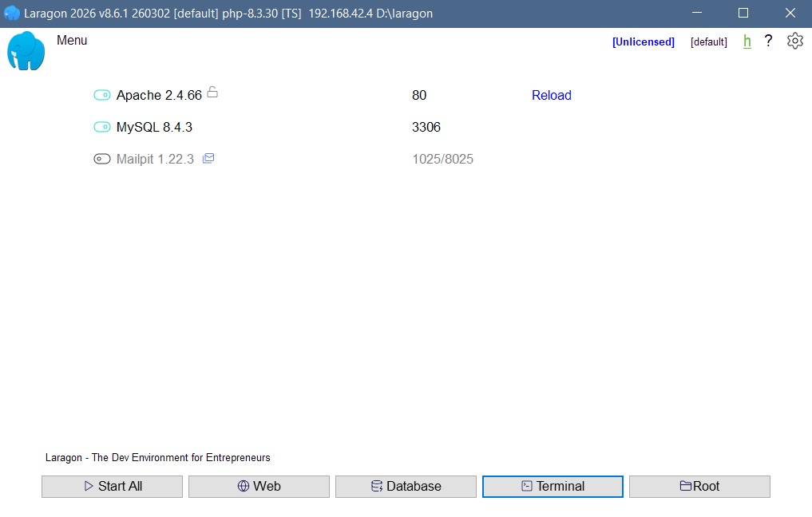Open the settings gear icon

(x=795, y=41)
